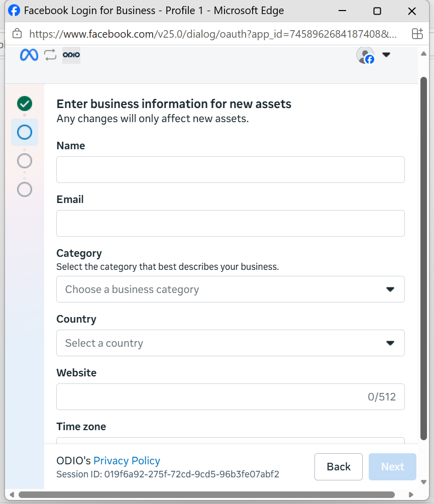Click the lock site information icon
Image resolution: width=434 pixels, height=504 pixels.
17,34
